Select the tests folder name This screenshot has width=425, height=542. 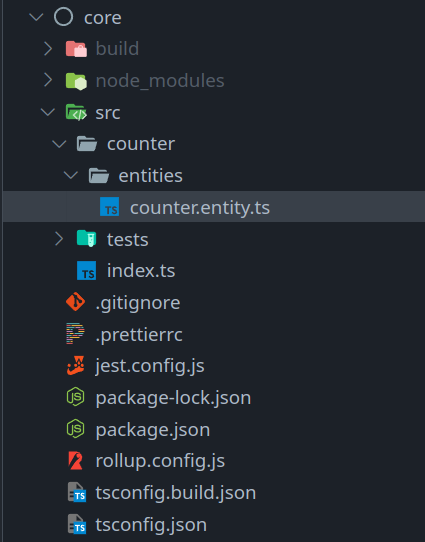pos(128,239)
